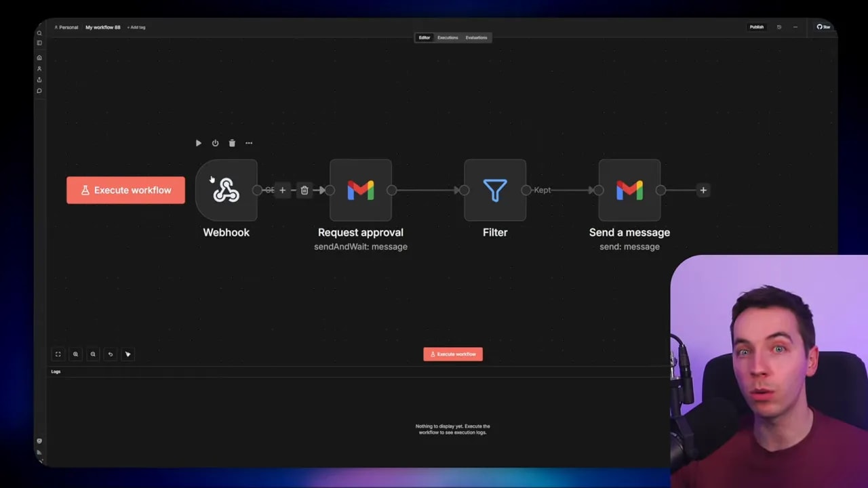The height and width of the screenshot is (488, 868).
Task: Click the Execute workflow button
Action: [x=452, y=353]
